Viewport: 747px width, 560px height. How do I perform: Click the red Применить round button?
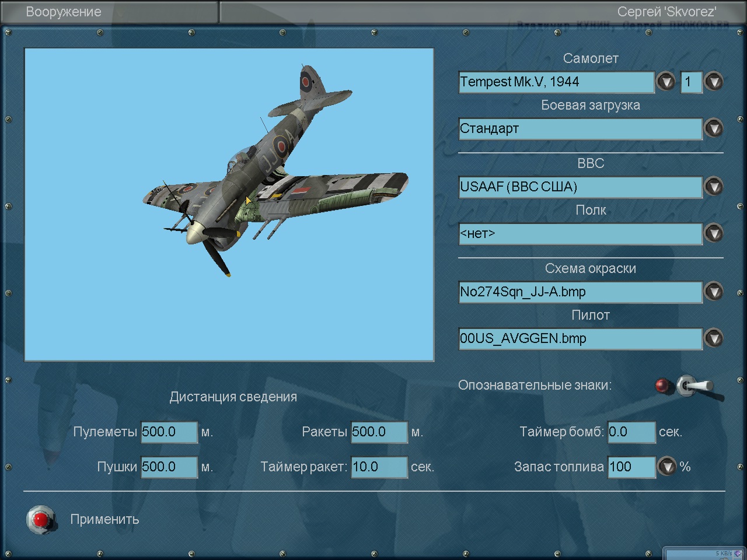coord(41,519)
